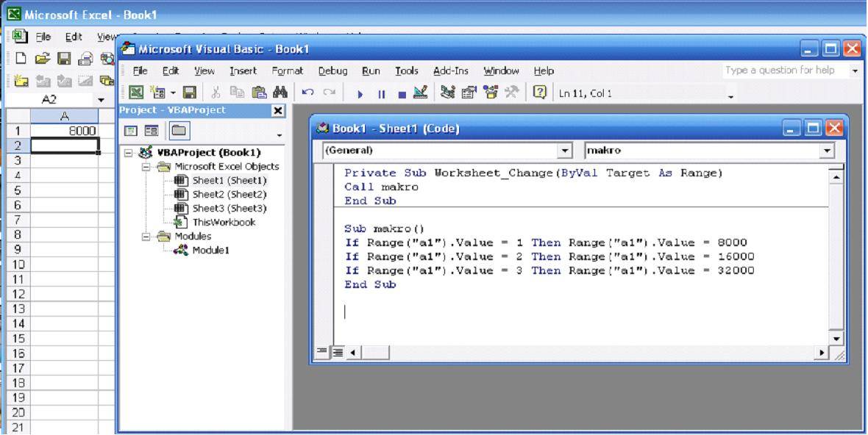Collapse VBAProject (Book1) tree node

[x=129, y=153]
